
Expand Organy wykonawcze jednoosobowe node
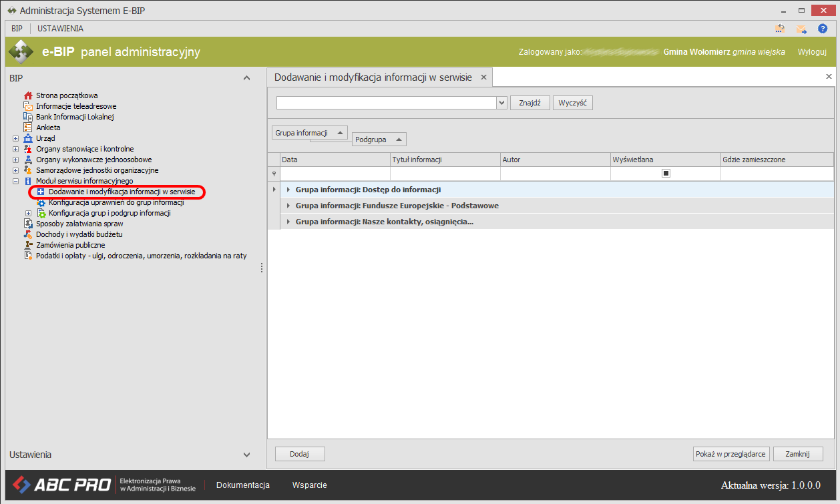(x=16, y=160)
